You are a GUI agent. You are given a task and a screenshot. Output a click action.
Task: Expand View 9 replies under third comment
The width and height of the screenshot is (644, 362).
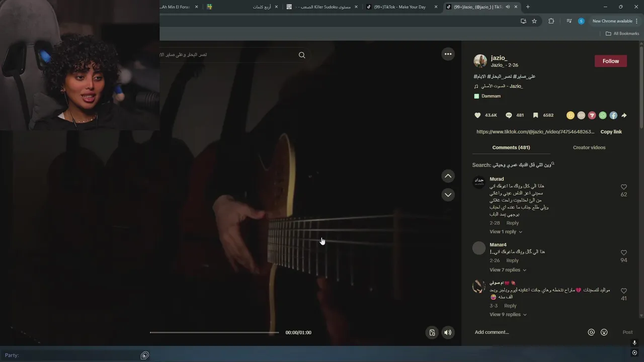pyautogui.click(x=508, y=315)
